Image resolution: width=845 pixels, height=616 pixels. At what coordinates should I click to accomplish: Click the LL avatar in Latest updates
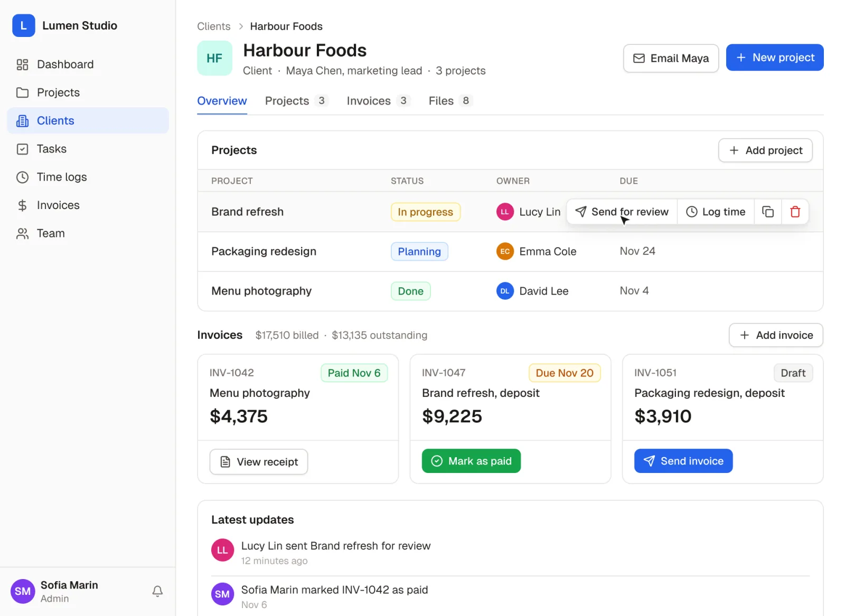pyautogui.click(x=222, y=550)
